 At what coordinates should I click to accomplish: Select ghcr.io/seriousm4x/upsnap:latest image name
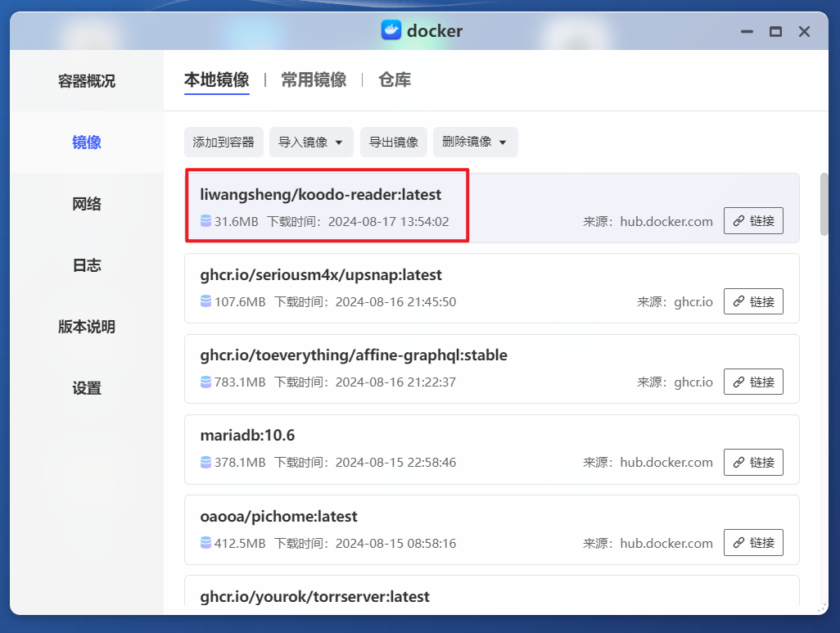[321, 275]
